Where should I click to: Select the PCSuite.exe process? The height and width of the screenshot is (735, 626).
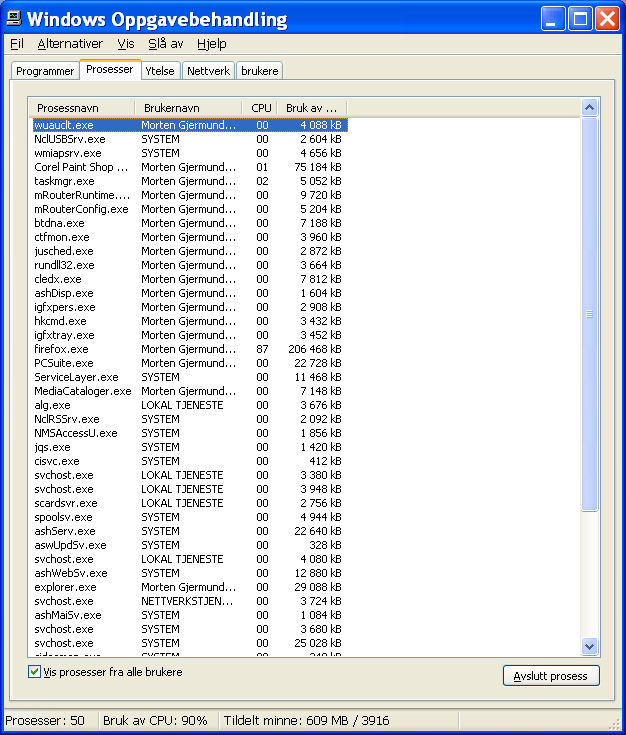pyautogui.click(x=190, y=363)
